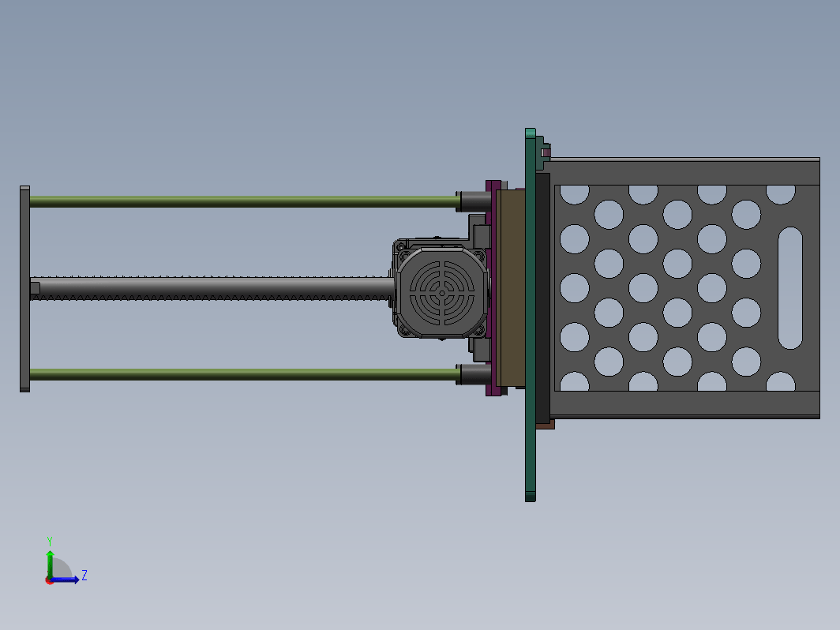Select the upper green guide rod
Viewport: 840px width, 630px height.
click(244, 201)
